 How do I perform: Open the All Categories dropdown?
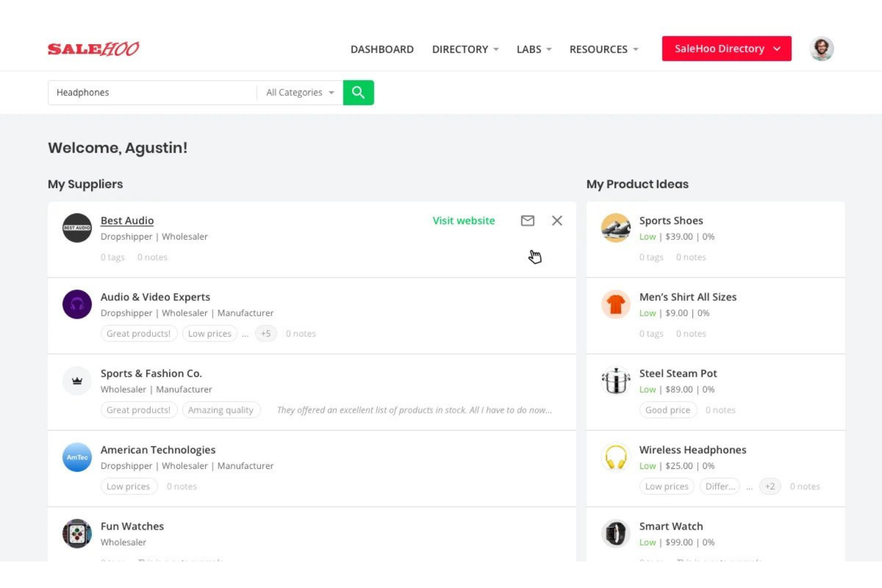[x=300, y=92]
